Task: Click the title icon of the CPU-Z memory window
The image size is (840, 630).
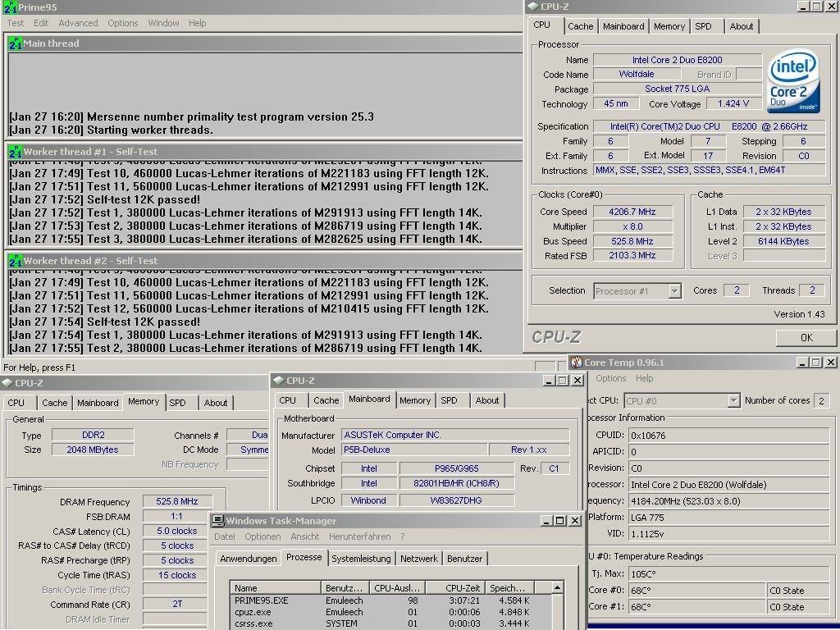Action: click(7, 383)
